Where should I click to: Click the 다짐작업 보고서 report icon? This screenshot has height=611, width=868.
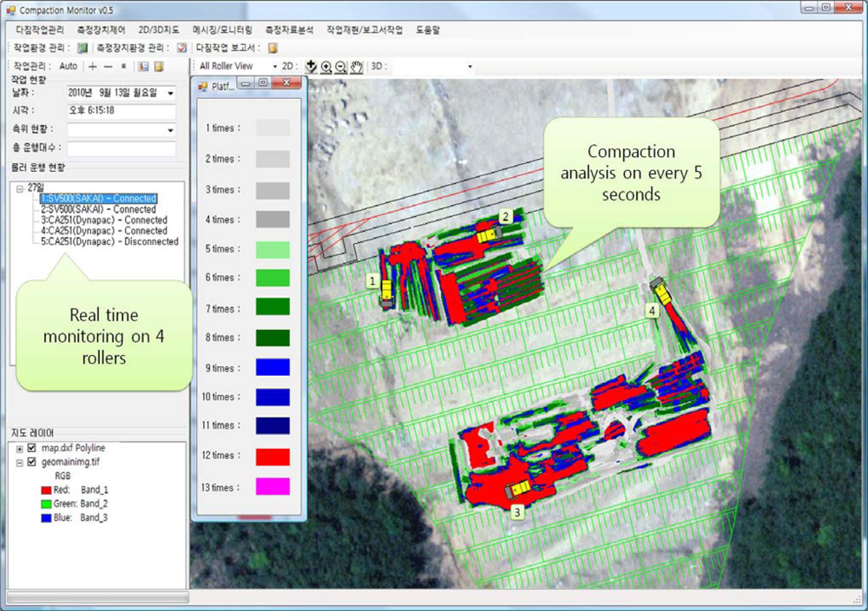(273, 49)
